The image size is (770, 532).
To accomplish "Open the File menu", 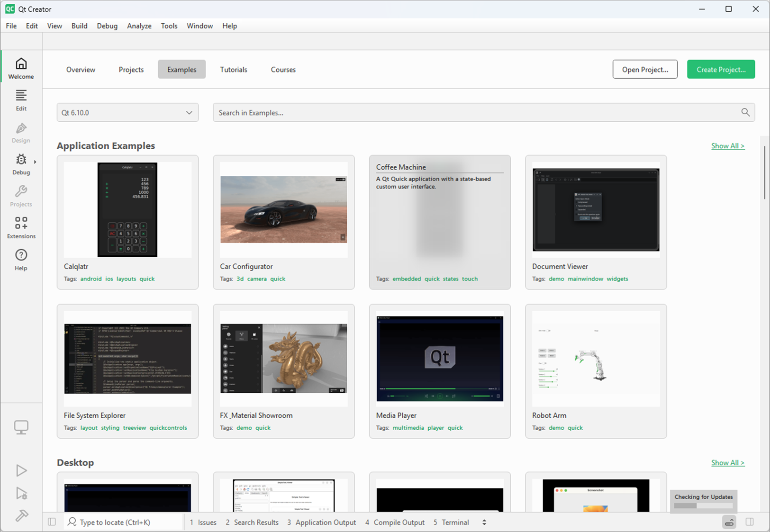I will [x=11, y=26].
